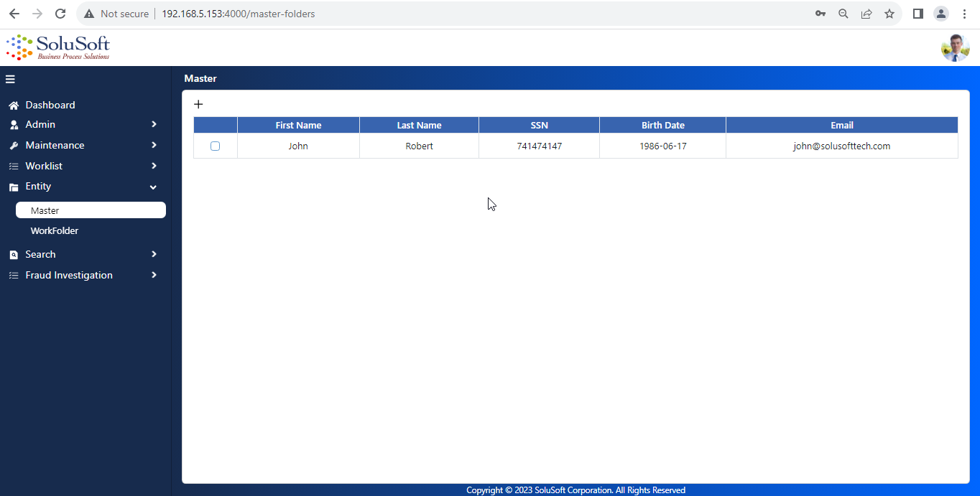
Task: Click the Fraud Investigation list icon
Action: [13, 276]
